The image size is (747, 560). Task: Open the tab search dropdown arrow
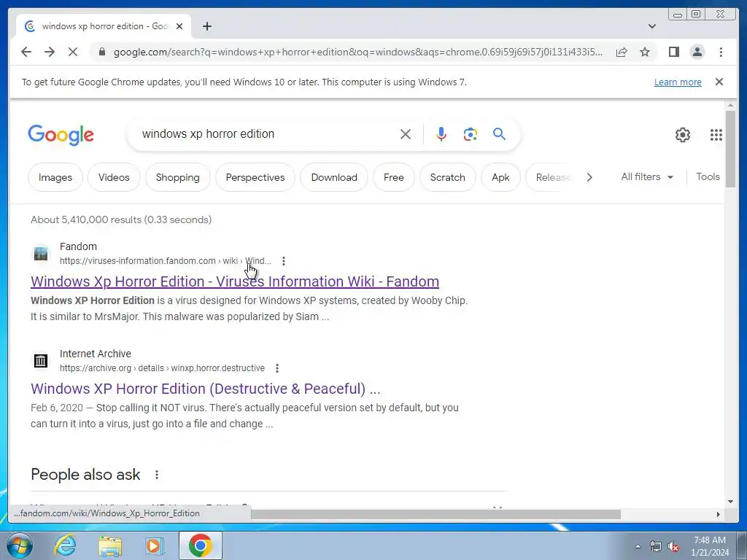pos(652,26)
